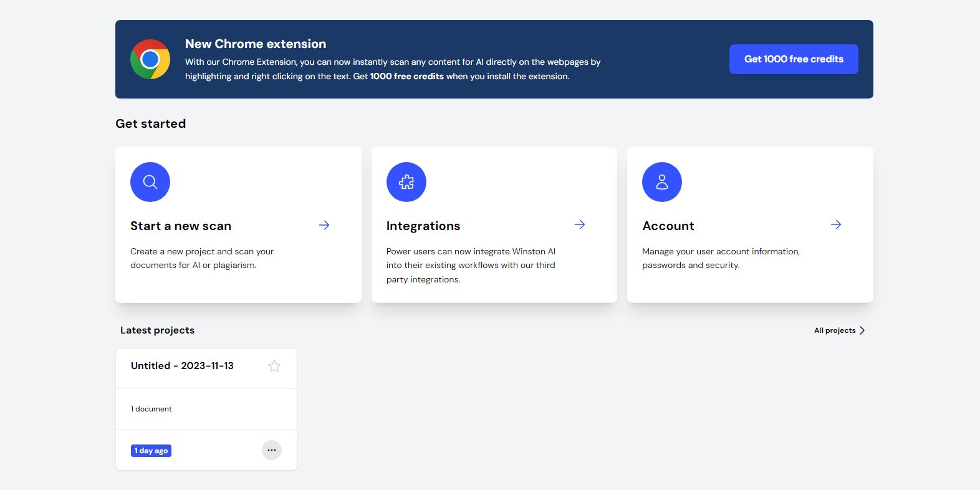Open the Start a new scan heading
980x490 pixels.
[x=181, y=226]
